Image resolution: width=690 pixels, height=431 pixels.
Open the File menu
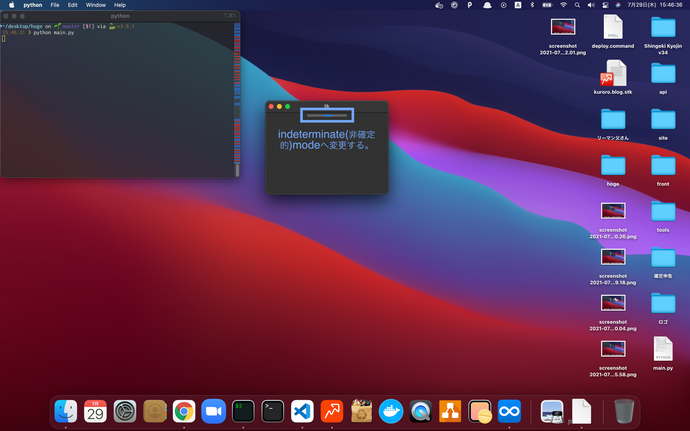point(55,5)
